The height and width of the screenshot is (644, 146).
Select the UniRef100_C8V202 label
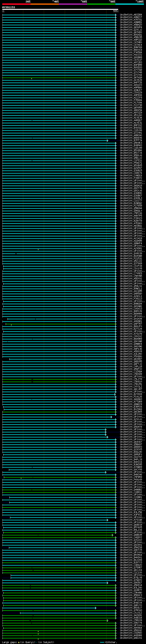(x=131, y=336)
